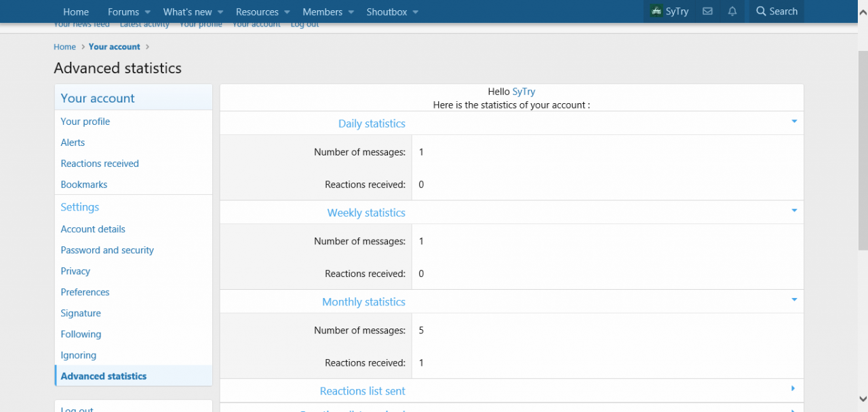Expand the Shoutbox dropdown arrow
The width and height of the screenshot is (868, 412).
tap(415, 12)
